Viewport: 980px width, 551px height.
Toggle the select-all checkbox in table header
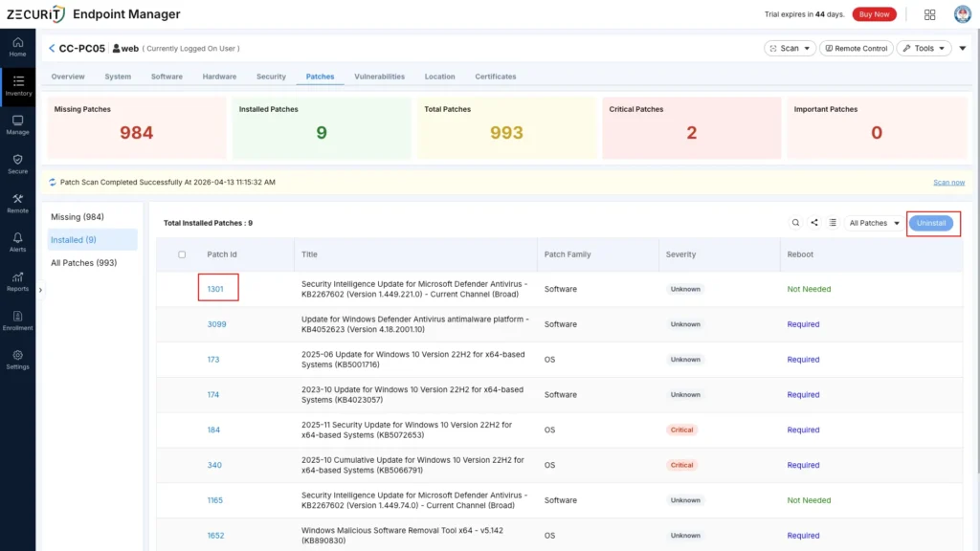[x=182, y=254]
